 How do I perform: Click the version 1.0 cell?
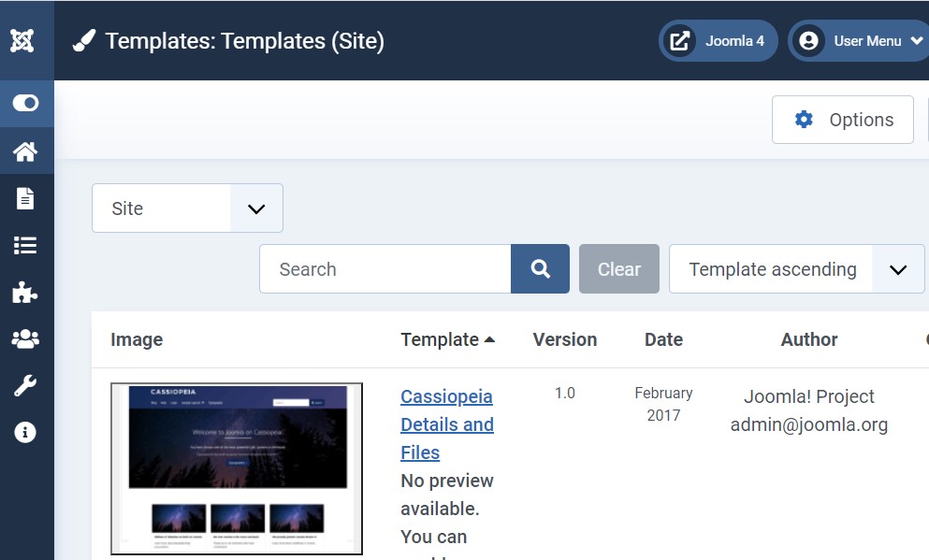(565, 393)
